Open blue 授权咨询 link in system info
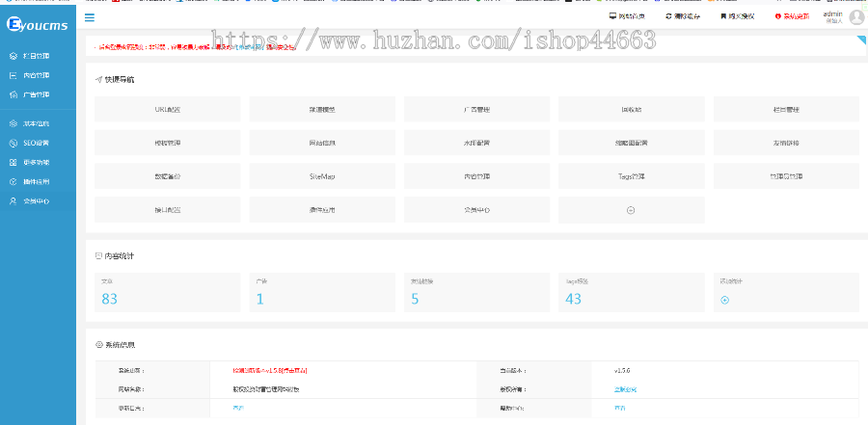This screenshot has height=425, width=868. [x=625, y=389]
